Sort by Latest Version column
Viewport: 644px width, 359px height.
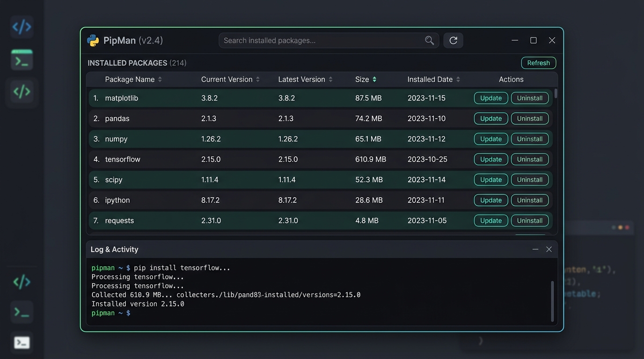(x=305, y=79)
